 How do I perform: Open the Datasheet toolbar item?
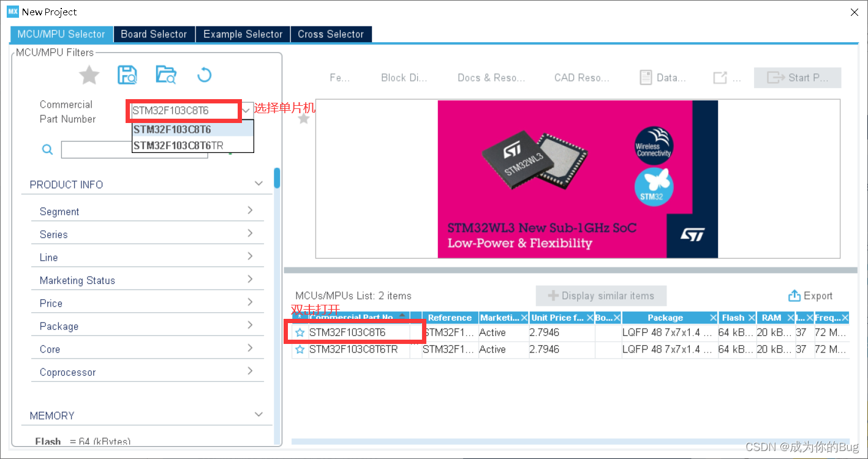click(x=663, y=78)
